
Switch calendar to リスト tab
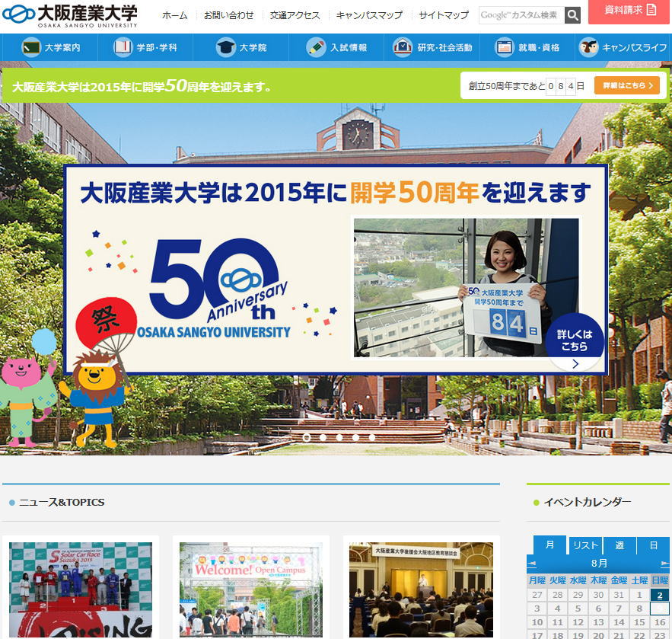click(585, 545)
